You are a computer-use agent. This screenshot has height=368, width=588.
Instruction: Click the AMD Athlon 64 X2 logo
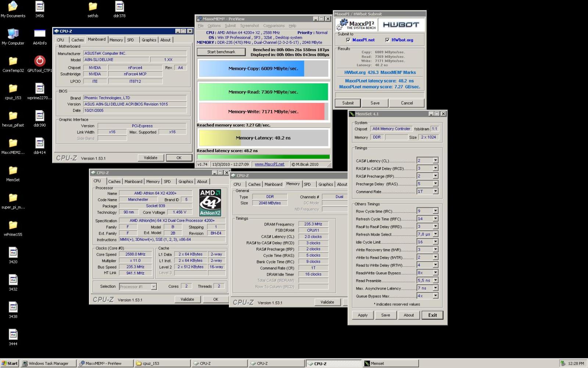tap(210, 202)
